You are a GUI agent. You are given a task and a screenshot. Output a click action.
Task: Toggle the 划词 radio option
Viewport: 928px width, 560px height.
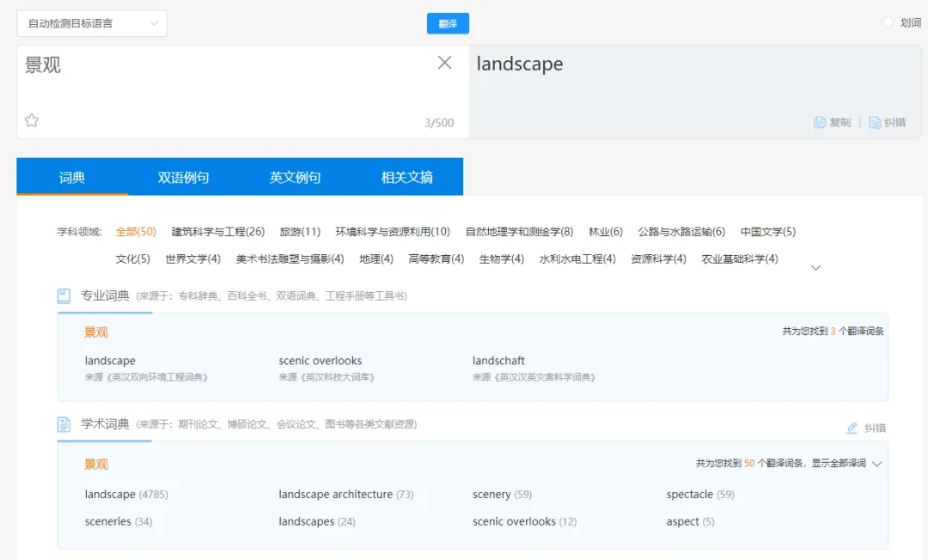(x=888, y=22)
